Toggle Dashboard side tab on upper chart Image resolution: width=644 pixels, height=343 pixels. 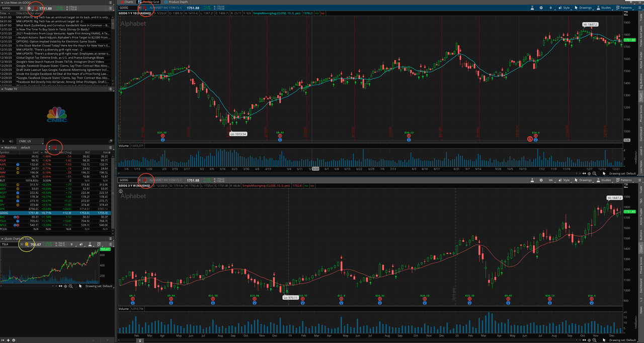(x=641, y=134)
